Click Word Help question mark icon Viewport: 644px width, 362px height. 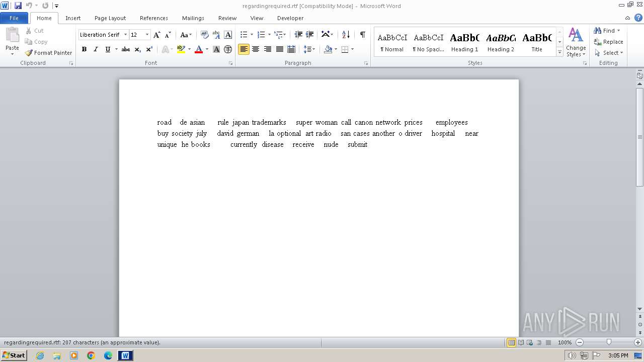[x=638, y=18]
